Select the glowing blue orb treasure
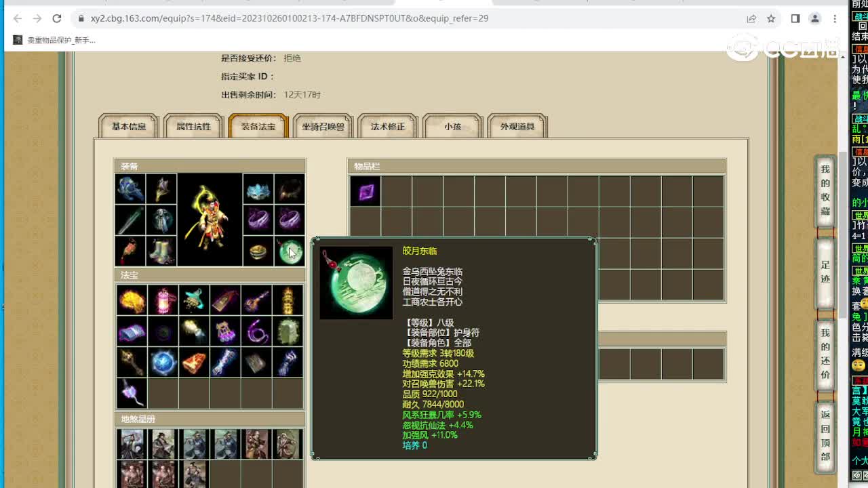This screenshot has height=488, width=868. tap(163, 362)
